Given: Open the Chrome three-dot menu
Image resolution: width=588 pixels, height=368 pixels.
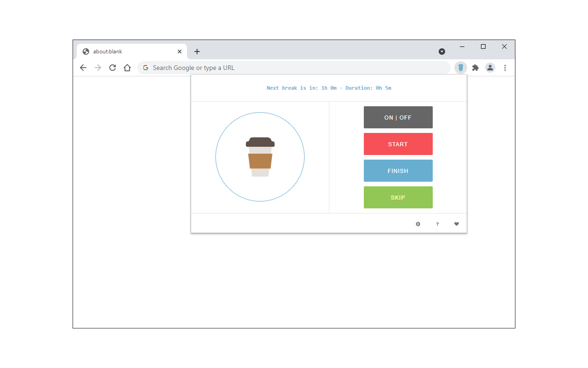Looking at the screenshot, I should point(505,68).
